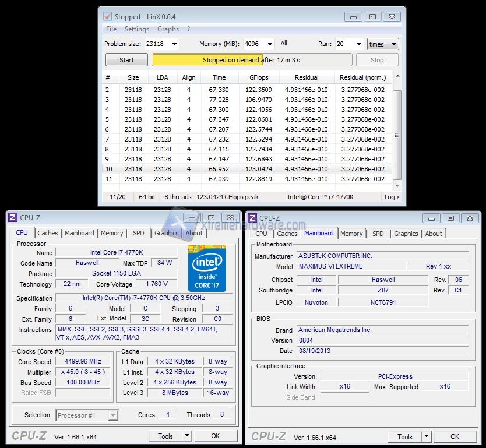Viewport: 486px width, 448px height.
Task: Expand the Problem size dropdown
Action: pyautogui.click(x=174, y=44)
